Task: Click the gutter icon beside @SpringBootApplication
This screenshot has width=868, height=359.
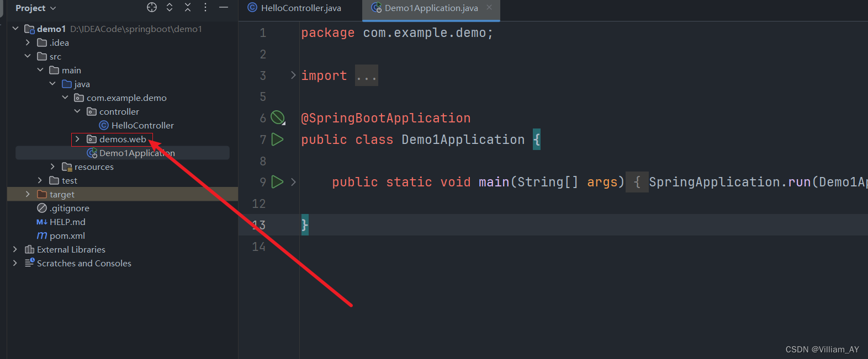Action: (x=278, y=117)
